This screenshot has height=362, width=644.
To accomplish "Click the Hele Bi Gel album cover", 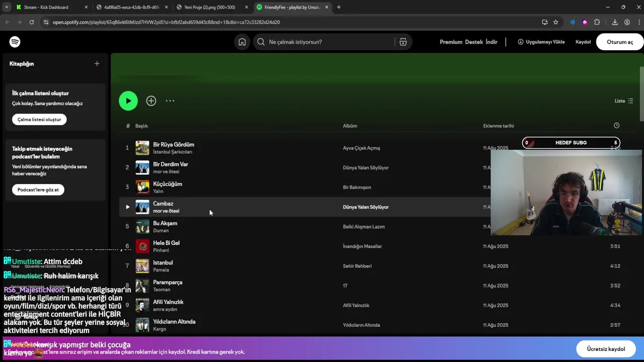I will [x=142, y=246].
